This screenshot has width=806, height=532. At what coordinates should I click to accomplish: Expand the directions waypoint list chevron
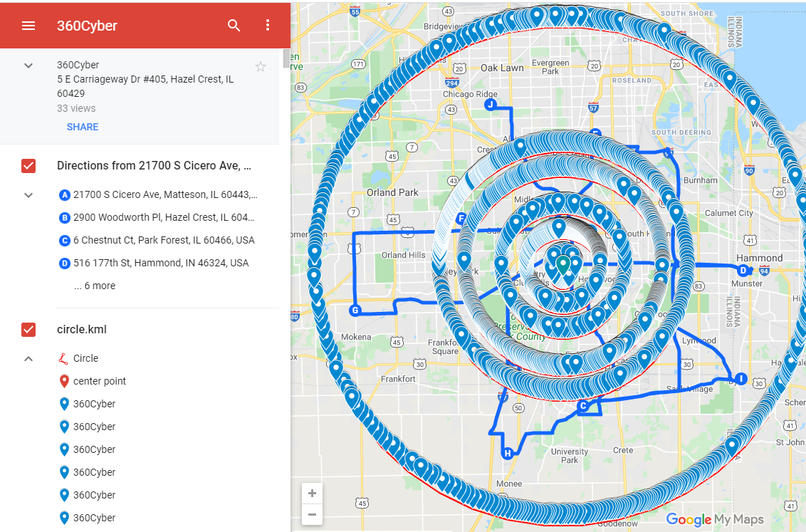[x=28, y=194]
